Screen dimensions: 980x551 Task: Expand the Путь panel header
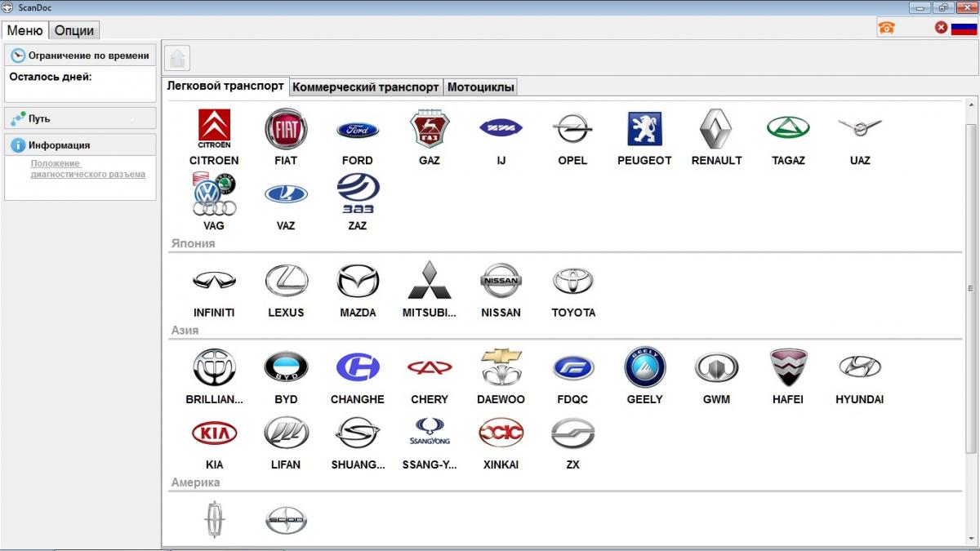(80, 118)
